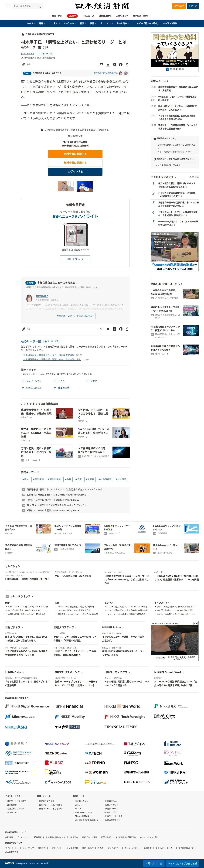Click the mail icon above 私のリーダー論 section
This screenshot has width=204, height=868.
102,329
